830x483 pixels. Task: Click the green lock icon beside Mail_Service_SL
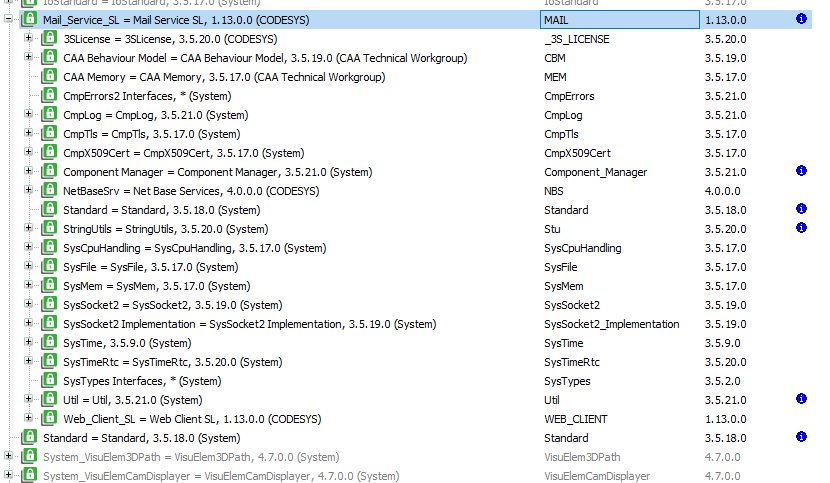(29, 20)
